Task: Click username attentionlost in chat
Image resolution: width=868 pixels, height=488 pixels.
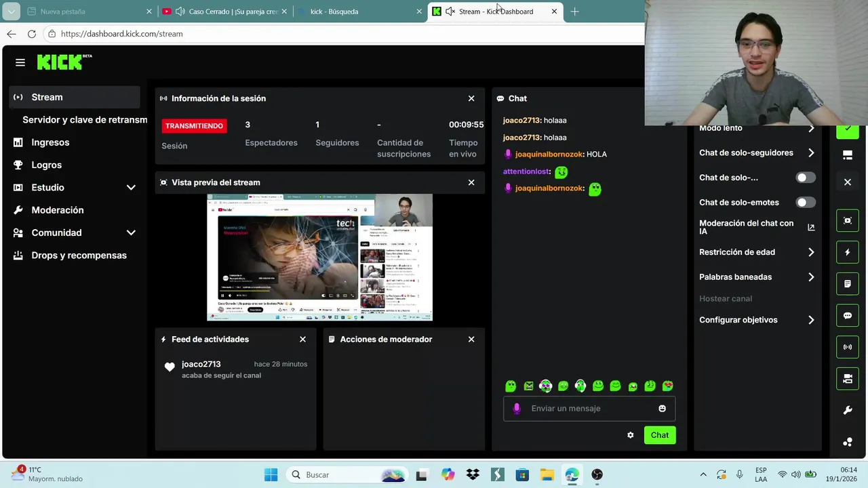Action: (x=526, y=171)
